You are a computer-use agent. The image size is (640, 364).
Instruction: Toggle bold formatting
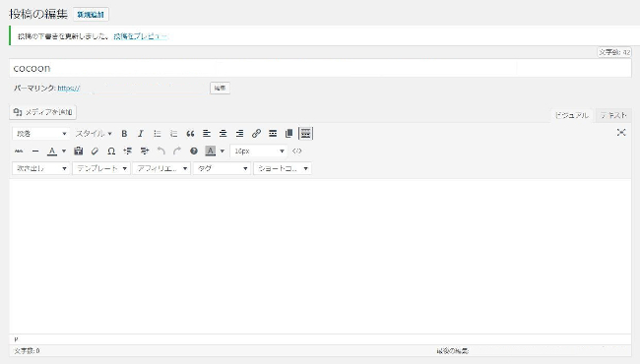point(124,134)
